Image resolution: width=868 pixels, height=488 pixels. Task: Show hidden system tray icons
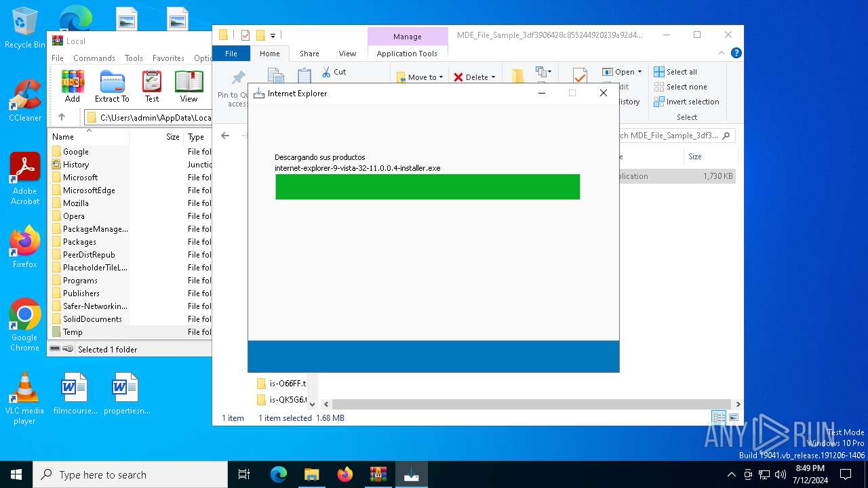731,474
